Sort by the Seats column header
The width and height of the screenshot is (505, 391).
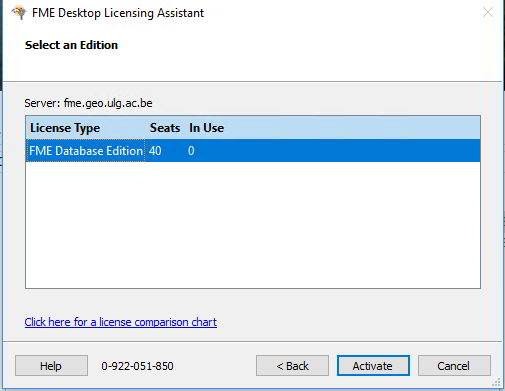(x=165, y=128)
